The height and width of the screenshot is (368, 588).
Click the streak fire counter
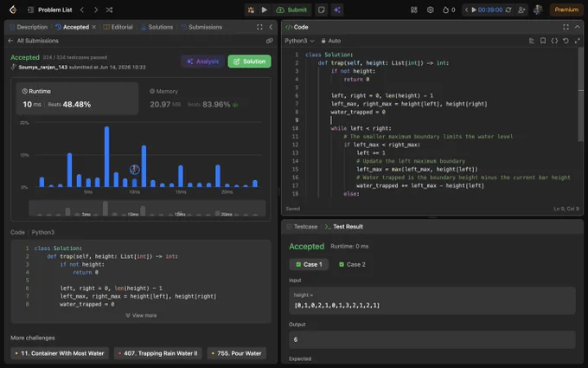tap(449, 10)
